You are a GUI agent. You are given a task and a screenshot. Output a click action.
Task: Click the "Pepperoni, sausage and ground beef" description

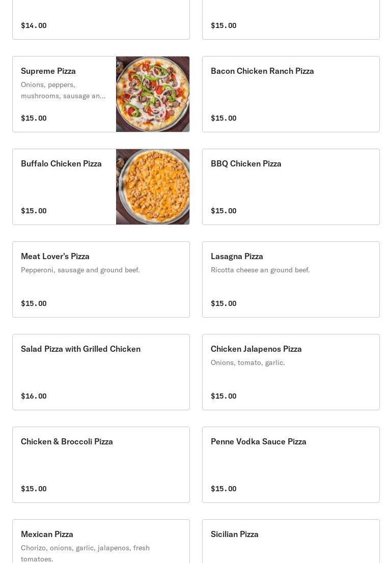(x=80, y=270)
